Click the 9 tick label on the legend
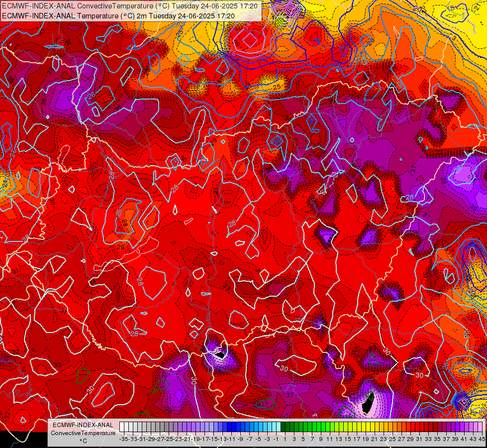Screen dimensions: 487x448 [x=320, y=440]
